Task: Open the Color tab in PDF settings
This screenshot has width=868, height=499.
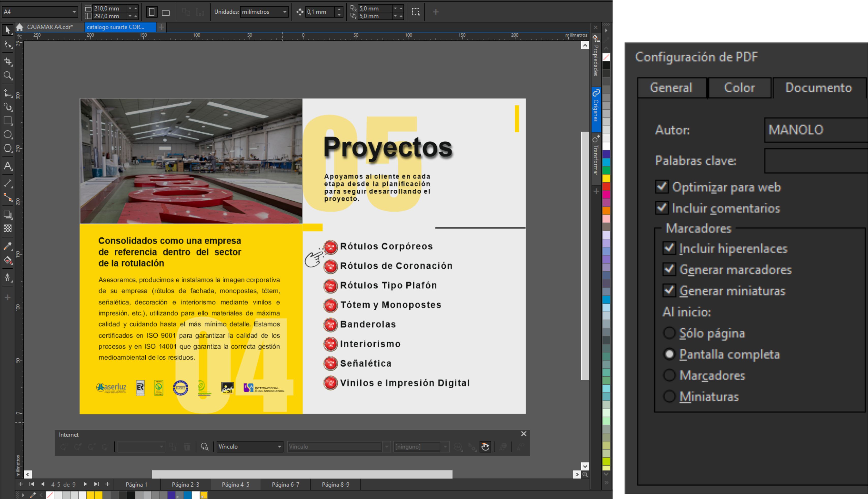Action: click(x=739, y=88)
